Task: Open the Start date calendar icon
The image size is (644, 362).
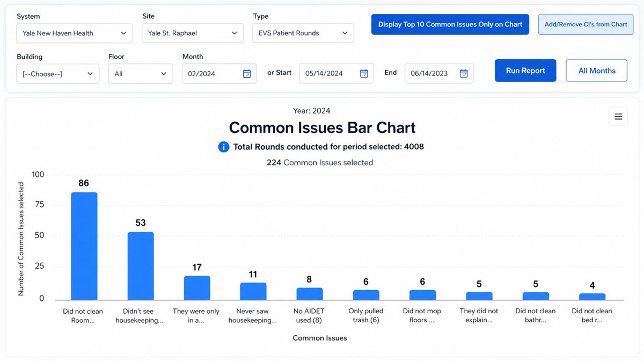Action: pyautogui.click(x=364, y=73)
